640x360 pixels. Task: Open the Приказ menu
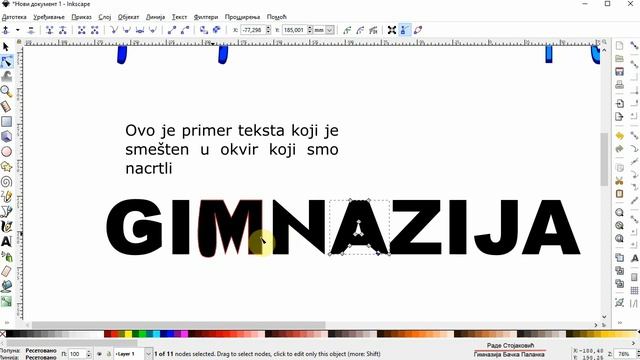[82, 17]
